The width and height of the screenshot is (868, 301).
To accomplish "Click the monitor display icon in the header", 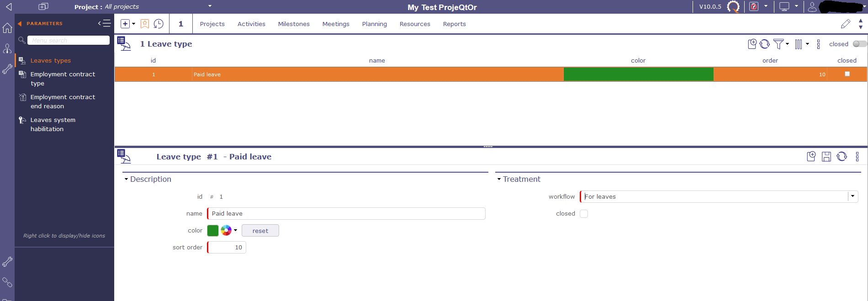I will click(x=784, y=6).
